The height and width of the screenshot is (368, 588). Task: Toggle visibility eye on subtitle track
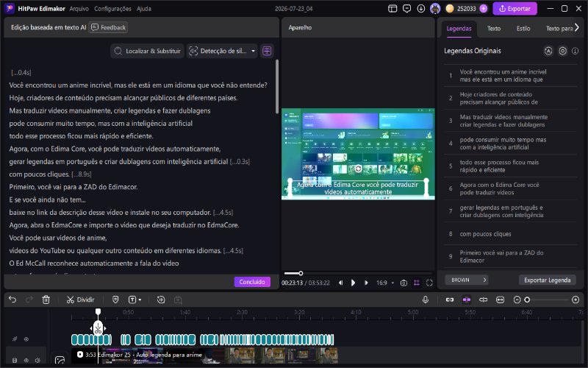pos(26,339)
